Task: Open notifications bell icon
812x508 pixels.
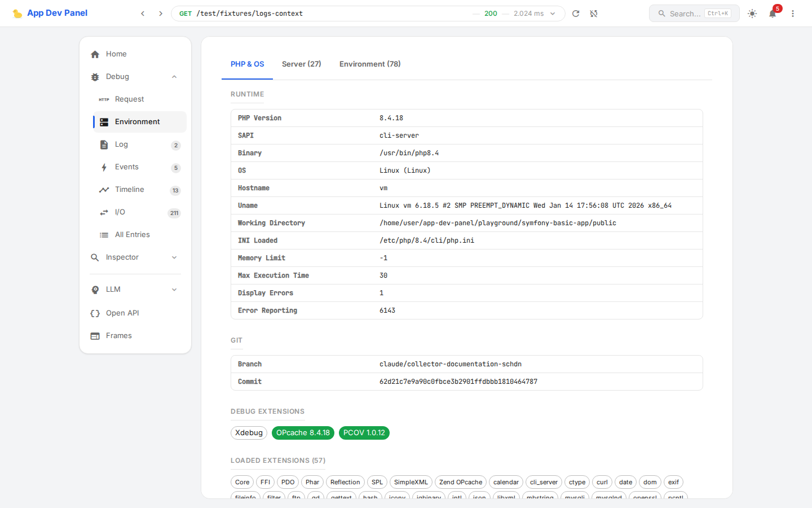Action: [773, 14]
